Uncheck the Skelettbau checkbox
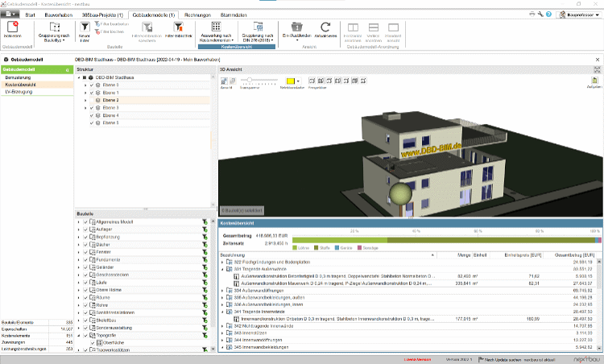The height and width of the screenshot is (364, 604). [x=86, y=321]
